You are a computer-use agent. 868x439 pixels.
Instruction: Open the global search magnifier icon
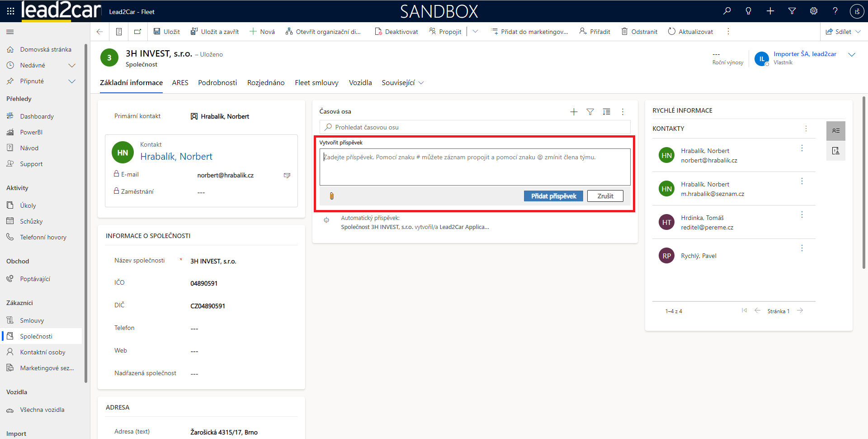727,11
